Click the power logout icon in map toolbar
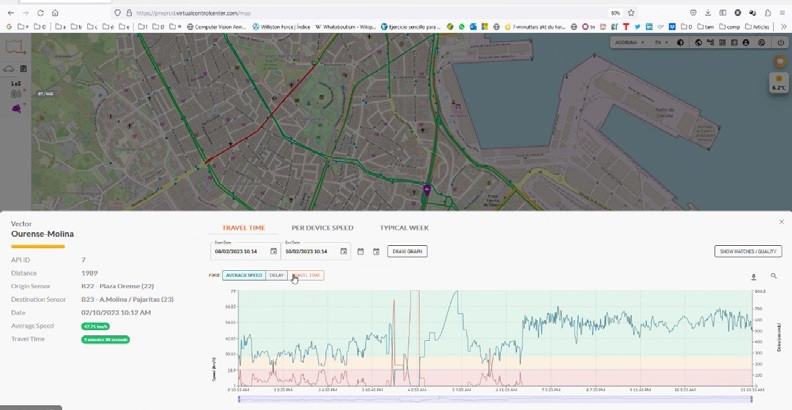The image size is (792, 410). (779, 43)
